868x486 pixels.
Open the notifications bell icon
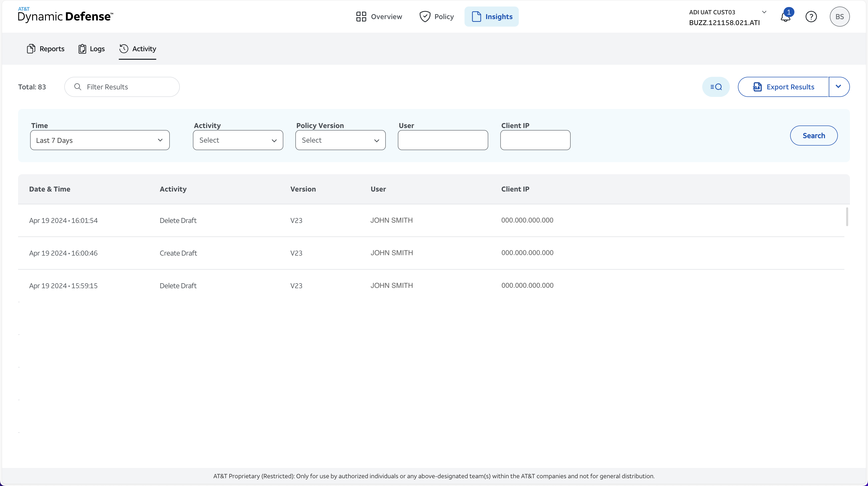785,17
